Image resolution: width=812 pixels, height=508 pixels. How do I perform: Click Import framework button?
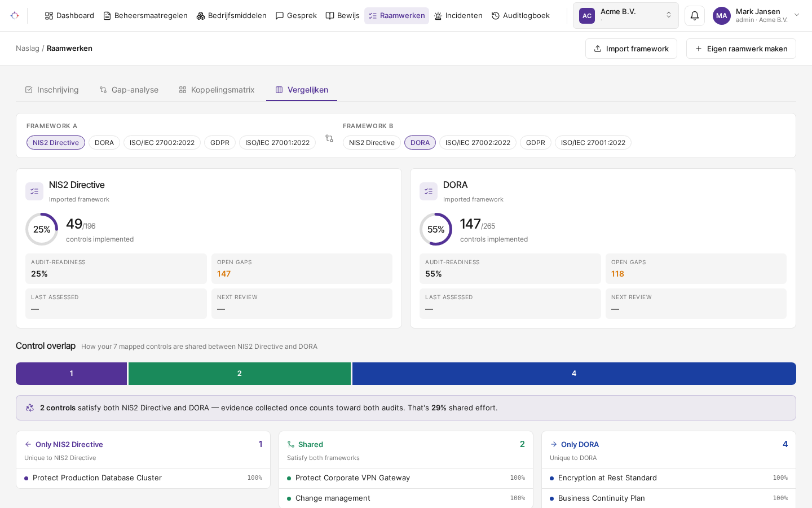coord(631,49)
